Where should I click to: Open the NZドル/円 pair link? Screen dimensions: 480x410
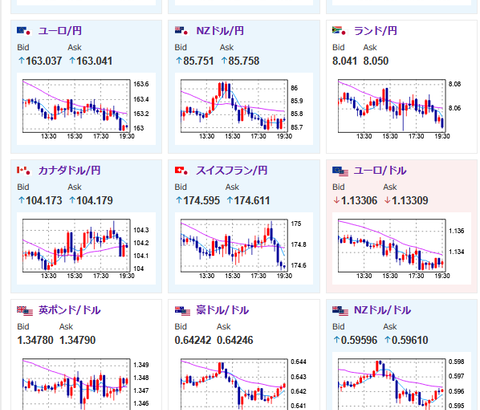220,31
